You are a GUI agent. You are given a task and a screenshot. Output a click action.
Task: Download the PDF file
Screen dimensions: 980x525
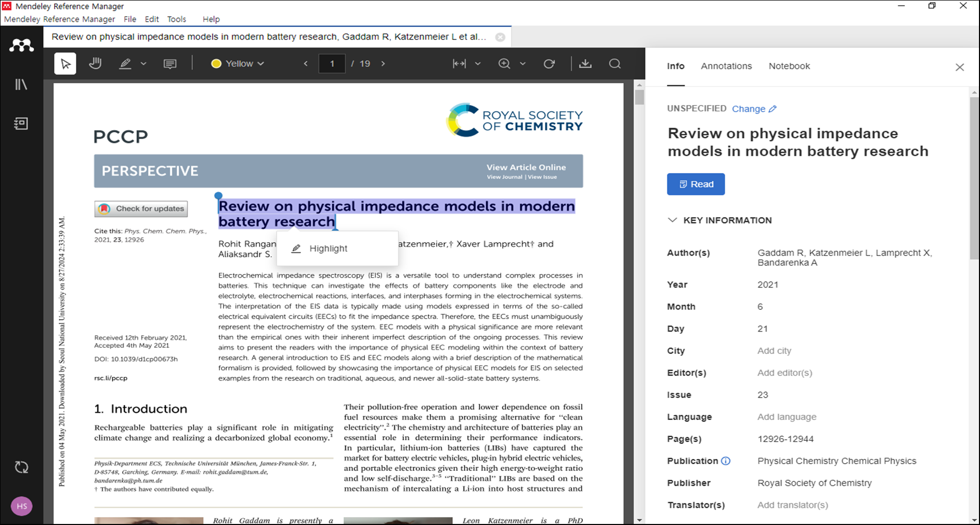coord(585,63)
